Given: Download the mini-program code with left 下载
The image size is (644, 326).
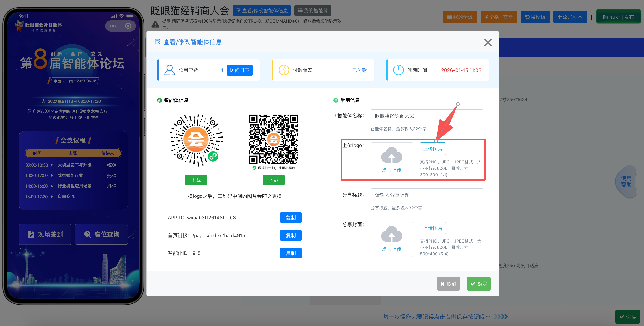Looking at the screenshot, I should click(x=196, y=180).
